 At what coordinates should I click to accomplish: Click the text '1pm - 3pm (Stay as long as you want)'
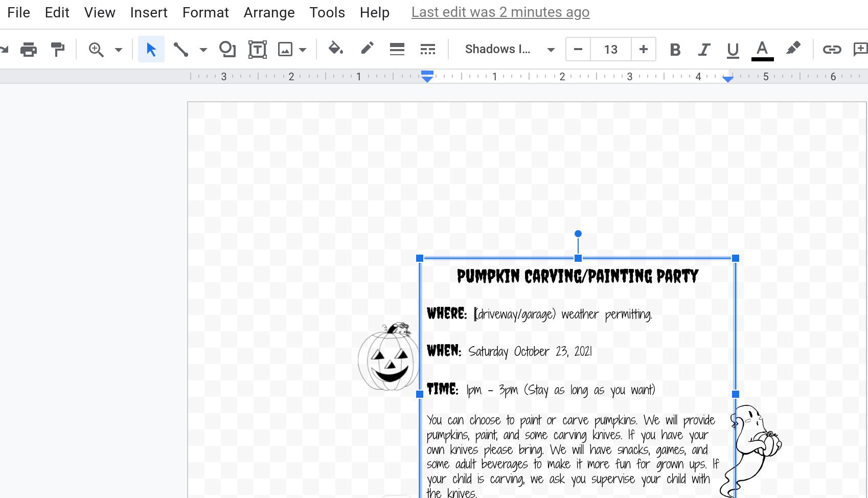[x=561, y=390]
